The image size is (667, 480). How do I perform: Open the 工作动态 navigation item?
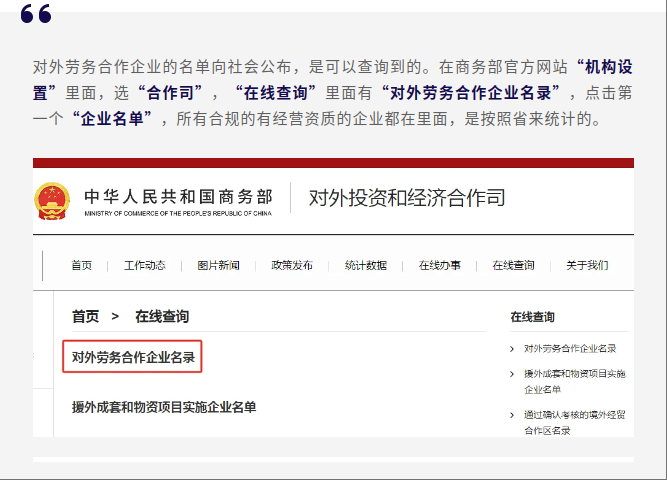[x=145, y=266]
